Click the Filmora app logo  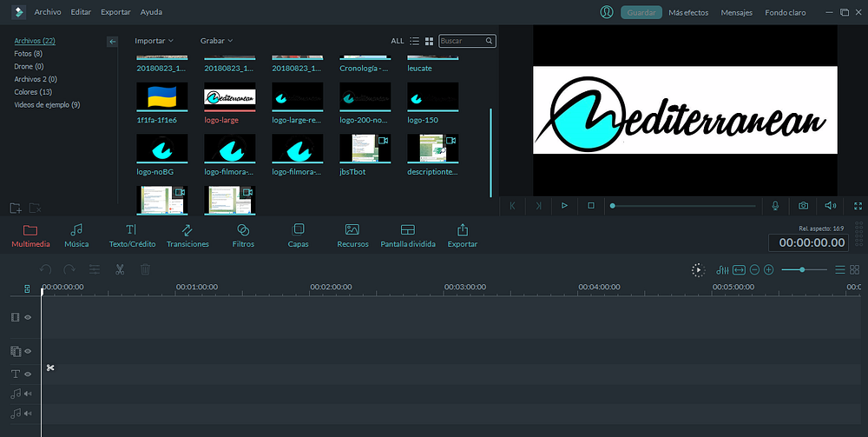[x=19, y=12]
